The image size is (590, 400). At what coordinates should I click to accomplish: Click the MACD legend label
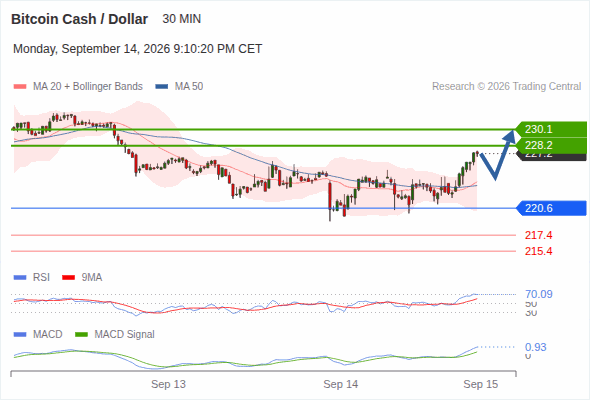click(x=47, y=334)
